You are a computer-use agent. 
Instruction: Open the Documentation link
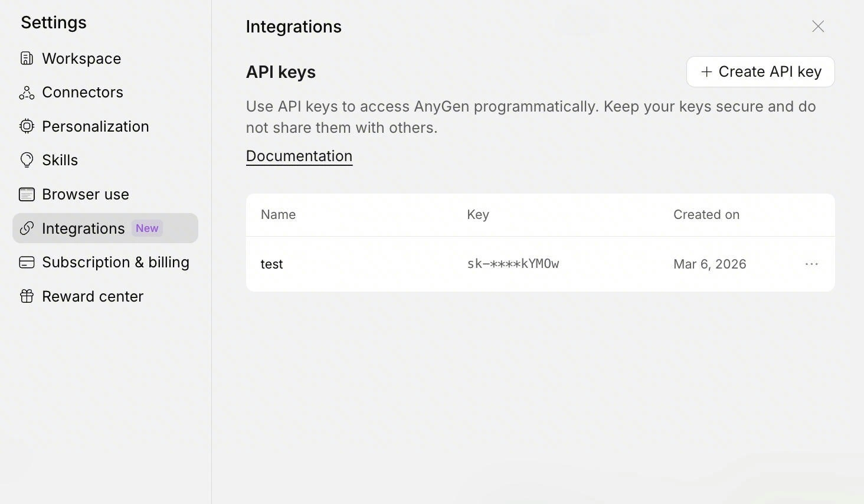pyautogui.click(x=299, y=156)
